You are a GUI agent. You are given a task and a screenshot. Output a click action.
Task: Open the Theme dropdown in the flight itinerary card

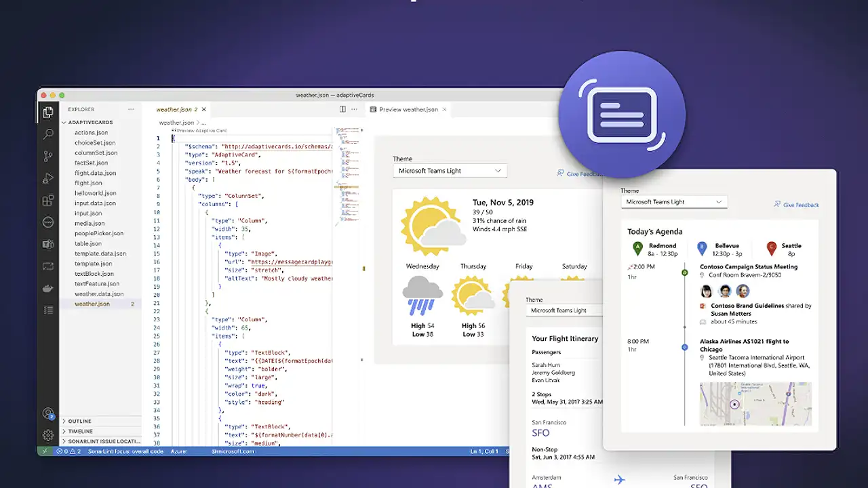(x=565, y=310)
